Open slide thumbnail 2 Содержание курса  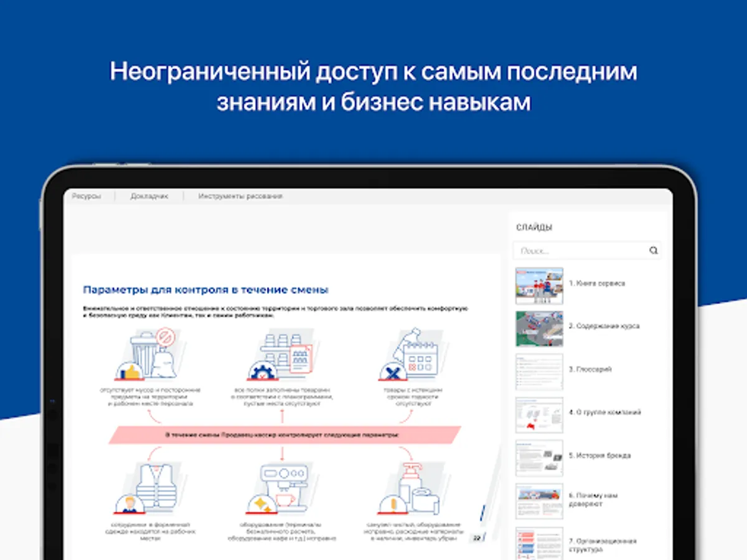click(539, 329)
